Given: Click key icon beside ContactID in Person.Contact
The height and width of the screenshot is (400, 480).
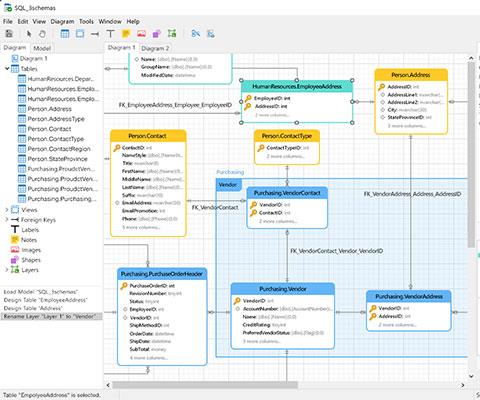Looking at the screenshot, I should pyautogui.click(x=117, y=148).
